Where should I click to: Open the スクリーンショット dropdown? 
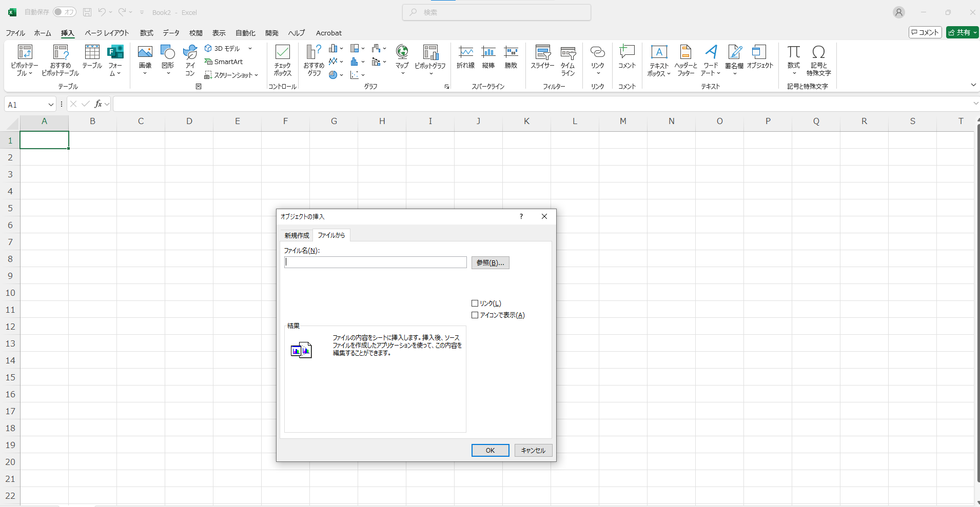pos(231,75)
